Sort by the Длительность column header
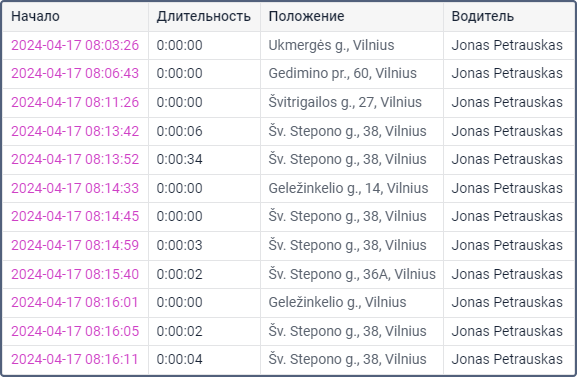 (x=203, y=17)
